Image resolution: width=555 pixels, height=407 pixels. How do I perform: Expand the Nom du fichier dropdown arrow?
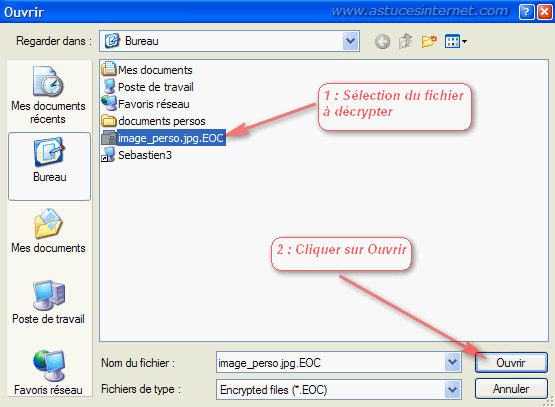[x=452, y=362]
